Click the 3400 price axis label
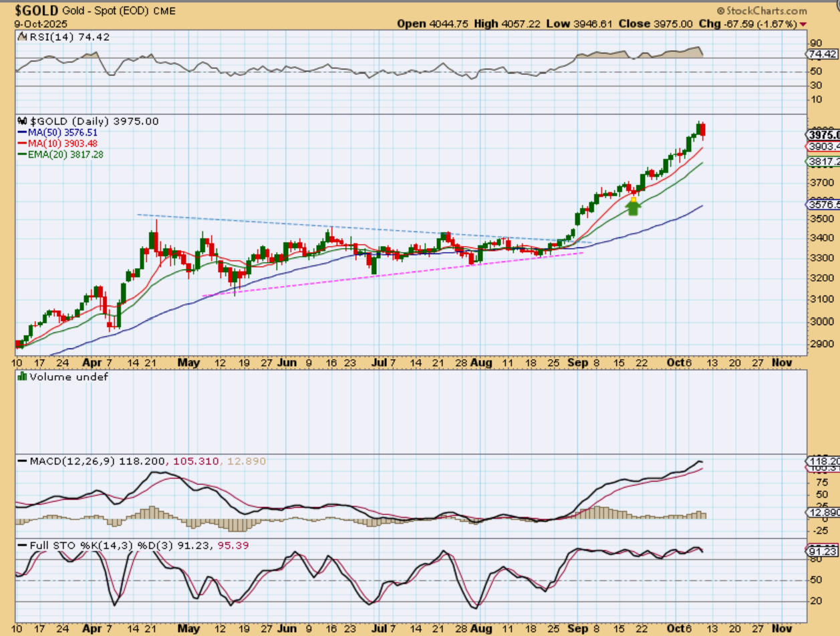Screen dimensions: 840x636 (x=821, y=238)
